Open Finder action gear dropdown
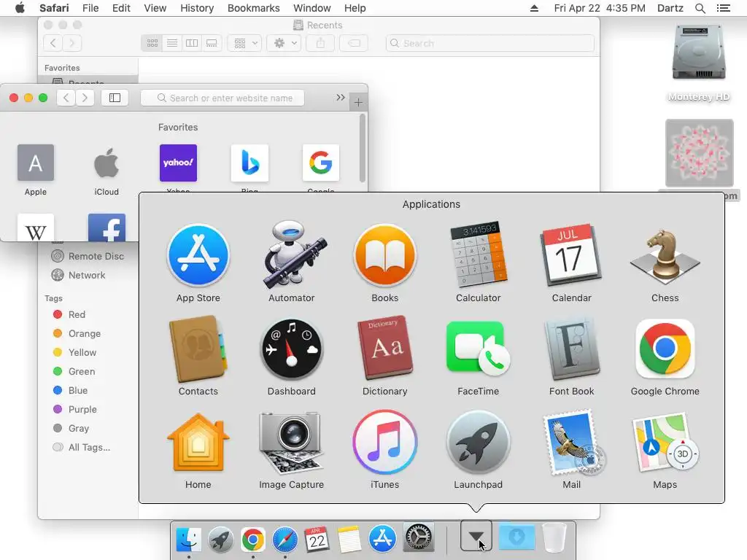The image size is (747, 560). (x=284, y=43)
